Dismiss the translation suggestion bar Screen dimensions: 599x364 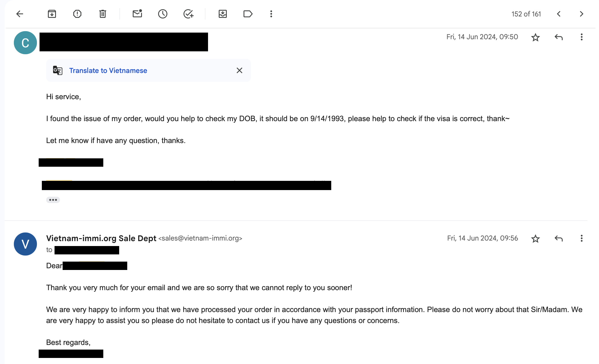point(239,71)
